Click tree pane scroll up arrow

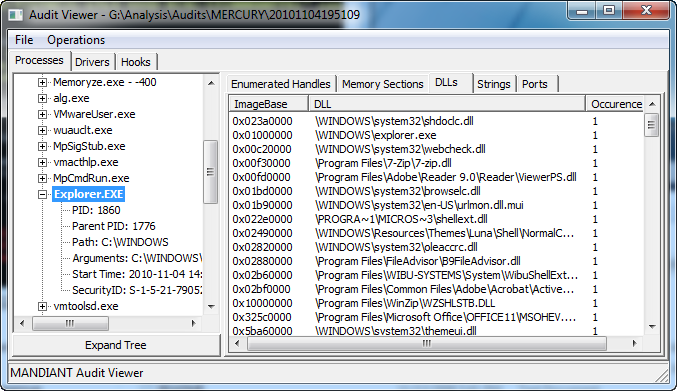pos(211,83)
